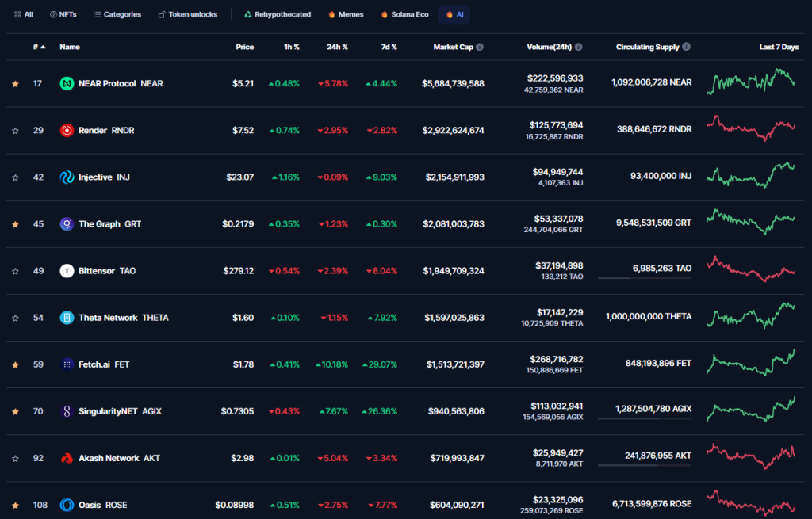This screenshot has height=519, width=812.
Task: Click SingularityNET circulating supply progress bar
Action: pos(645,418)
